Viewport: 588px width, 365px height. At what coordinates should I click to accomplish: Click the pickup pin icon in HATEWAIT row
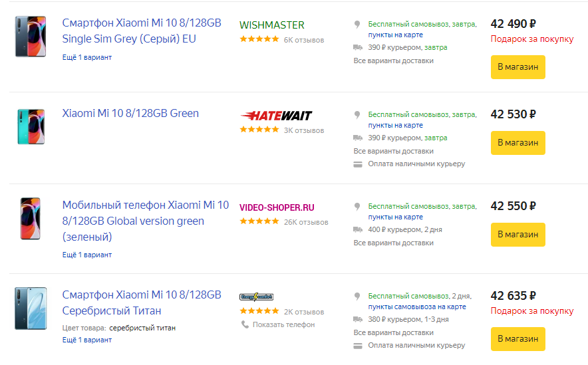[x=357, y=114]
